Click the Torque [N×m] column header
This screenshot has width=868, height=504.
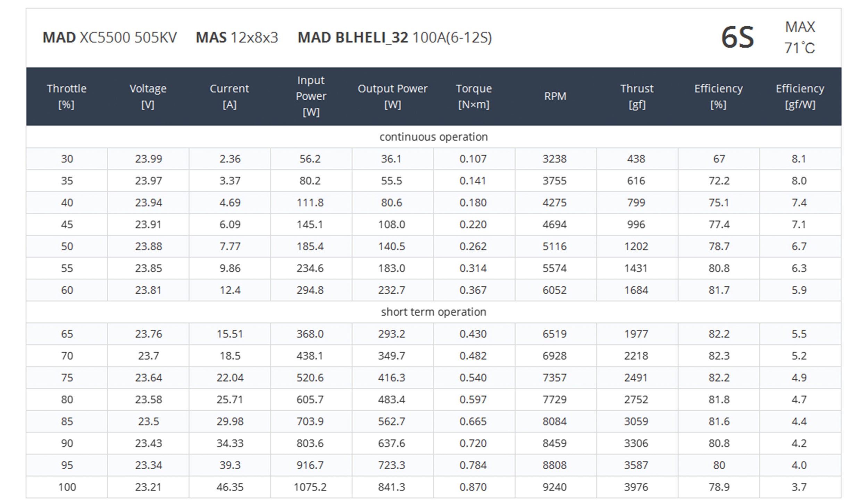(474, 96)
